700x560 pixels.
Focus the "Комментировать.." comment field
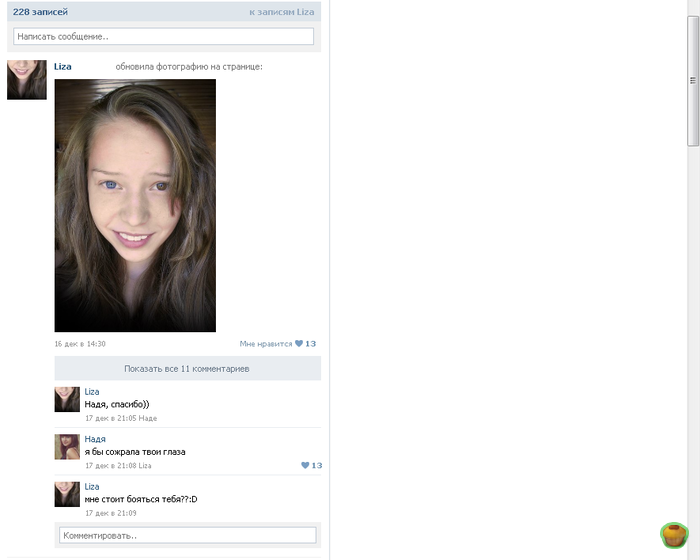188,535
